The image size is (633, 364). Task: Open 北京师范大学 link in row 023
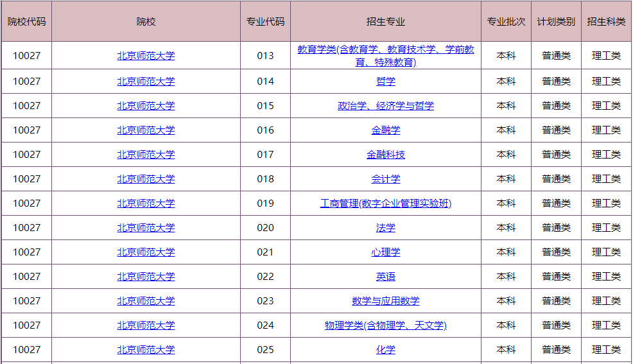point(146,301)
